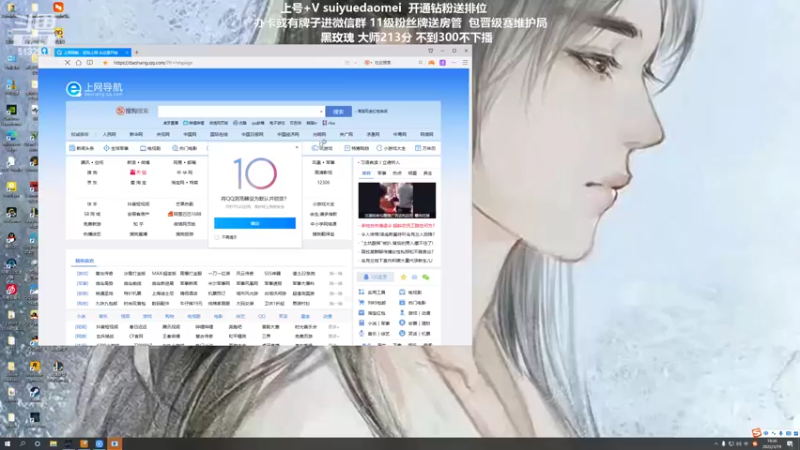Viewport: 800px width, 450px height.
Task: Open the browser hamburger menu
Action: pos(465,63)
